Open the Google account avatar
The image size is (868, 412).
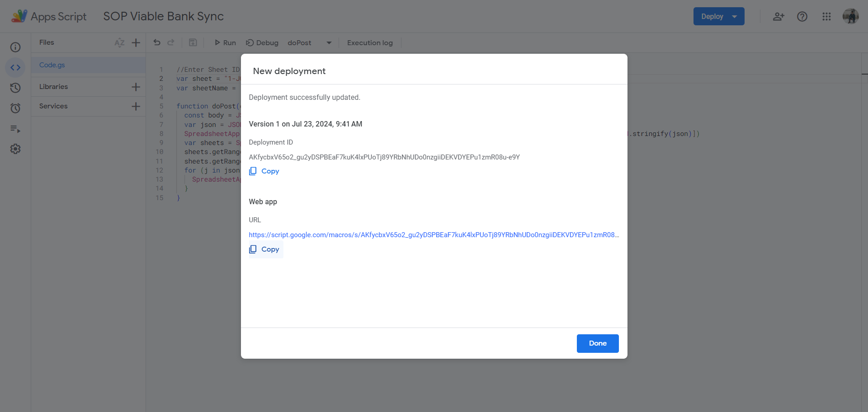(x=850, y=16)
